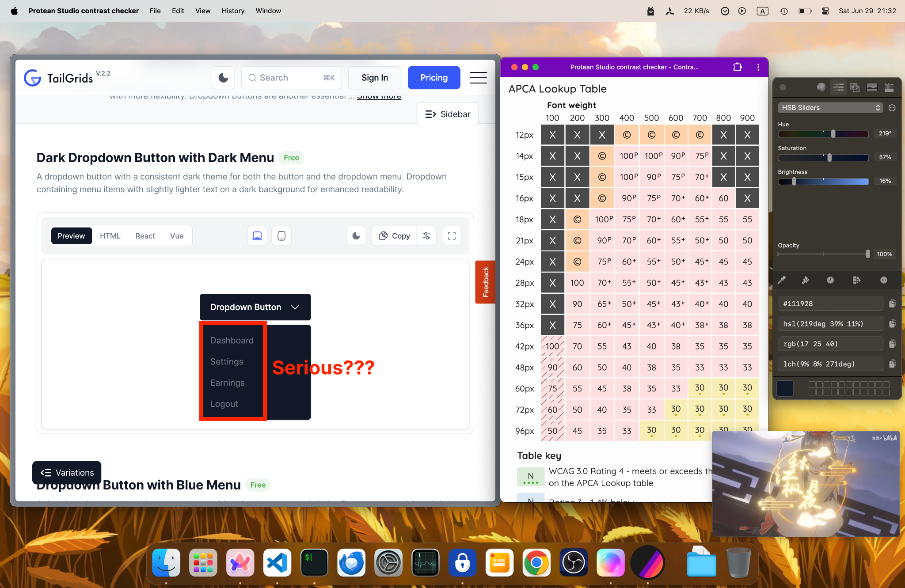
Task: Switch preview to mobile view
Action: [281, 235]
